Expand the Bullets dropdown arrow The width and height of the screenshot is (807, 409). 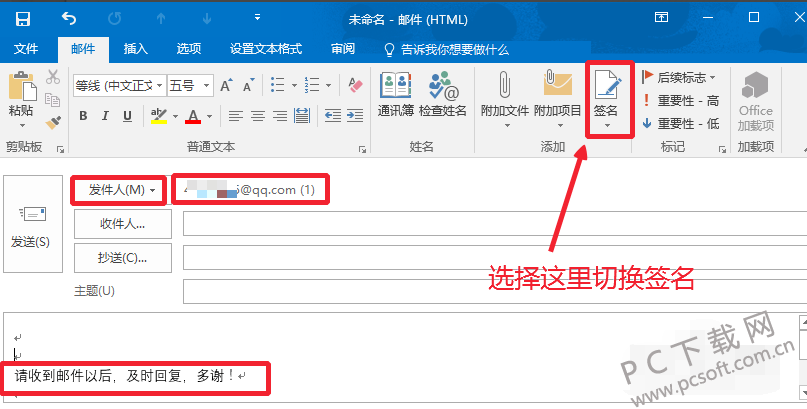coord(294,85)
